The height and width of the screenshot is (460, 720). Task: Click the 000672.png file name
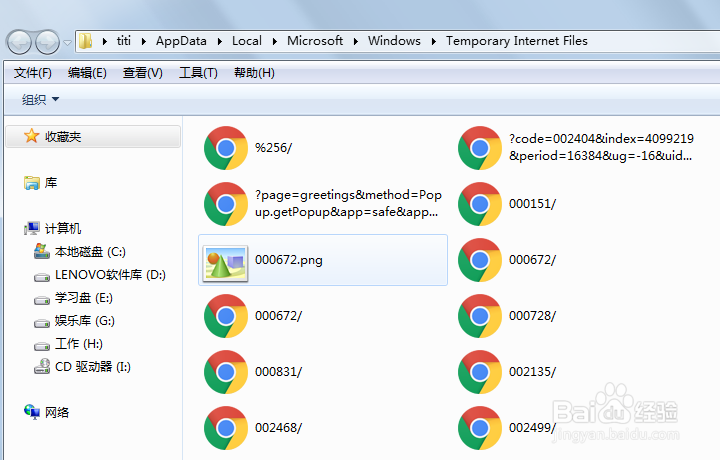coord(289,260)
